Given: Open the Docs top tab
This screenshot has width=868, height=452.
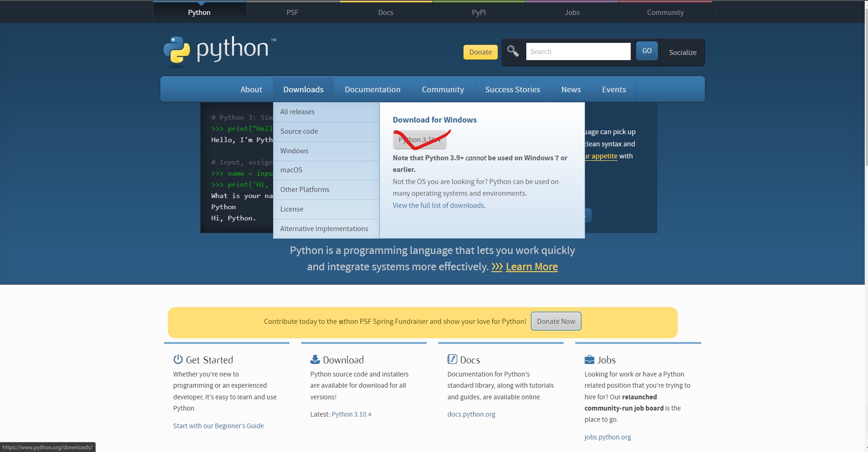Looking at the screenshot, I should point(386,12).
